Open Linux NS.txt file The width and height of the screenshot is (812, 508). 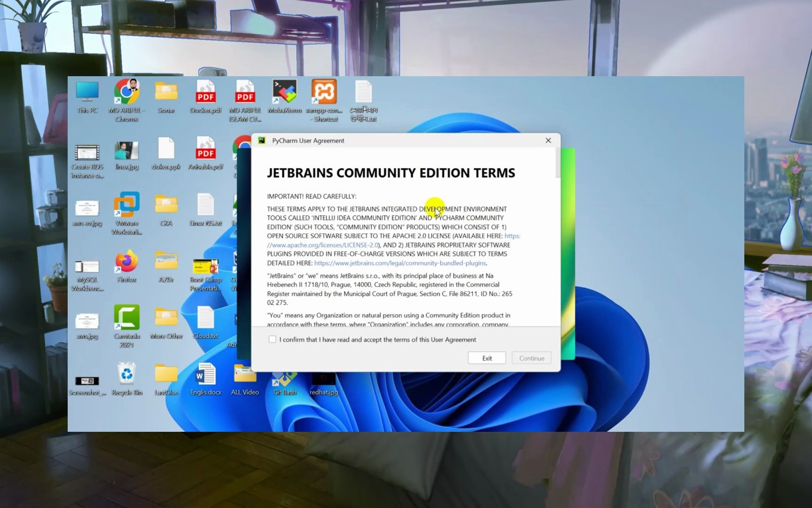[x=206, y=210]
